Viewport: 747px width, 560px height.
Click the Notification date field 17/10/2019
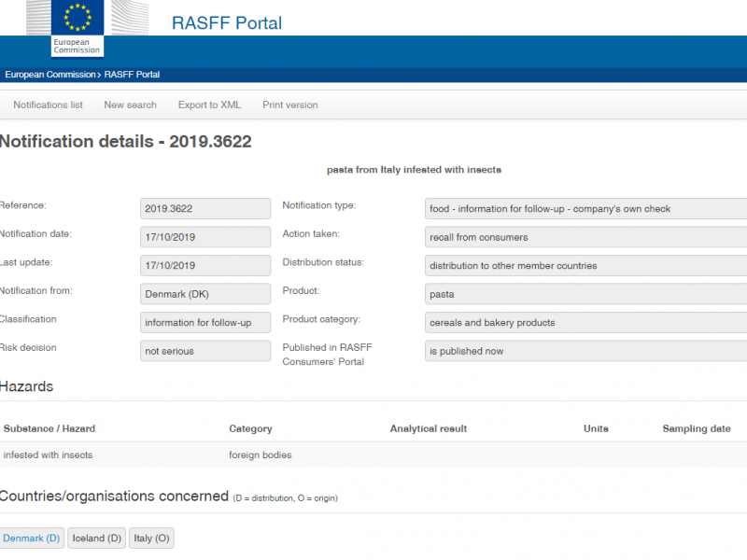tap(205, 237)
